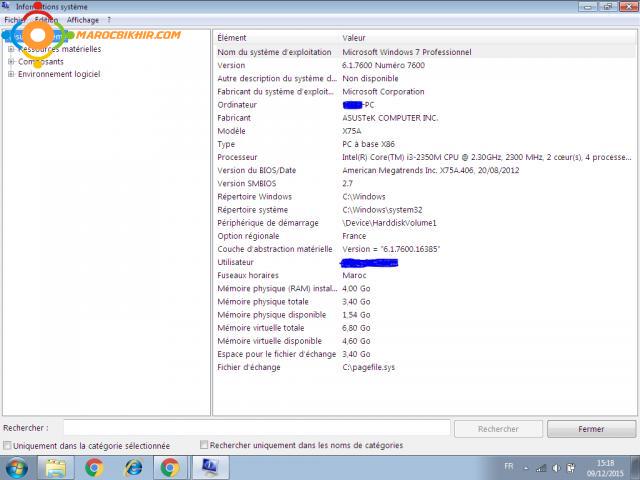Select the installed RAM value '4,00 Go'

click(356, 289)
